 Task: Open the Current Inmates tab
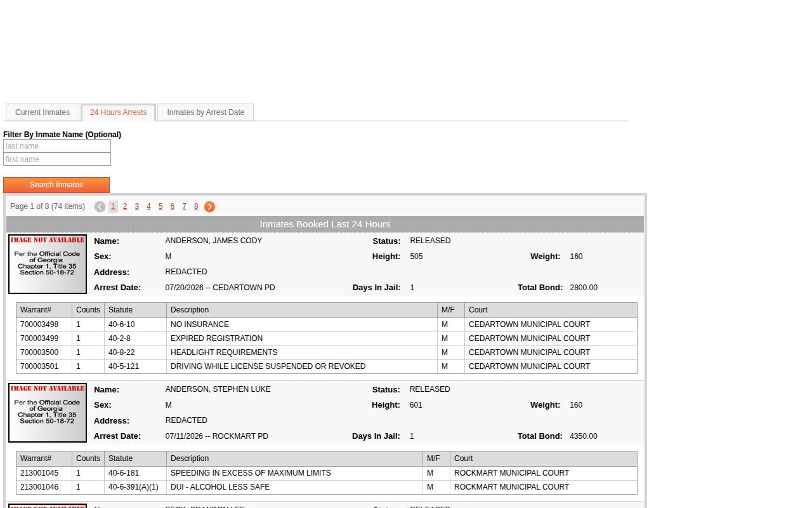(43, 112)
